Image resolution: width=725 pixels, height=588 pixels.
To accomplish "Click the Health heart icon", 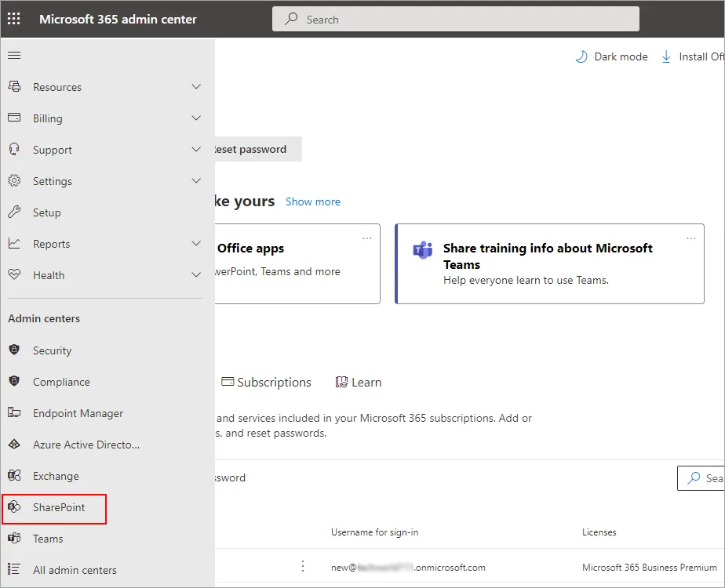I will click(14, 274).
